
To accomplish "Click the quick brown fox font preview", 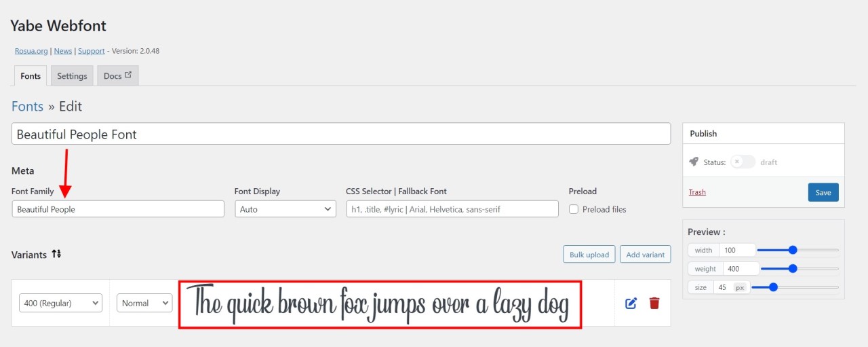I will pos(380,305).
